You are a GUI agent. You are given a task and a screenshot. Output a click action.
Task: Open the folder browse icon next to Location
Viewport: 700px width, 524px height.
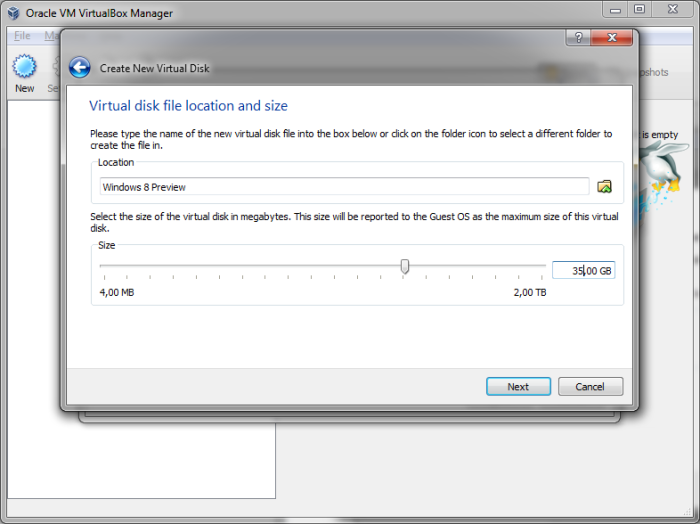tap(604, 187)
